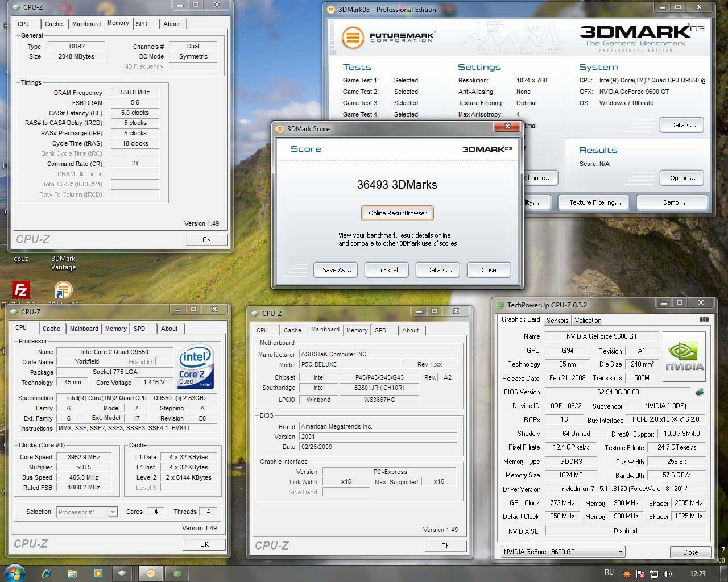Click the GPU-Z Name field NVIDIA GeForce 9600 GT
This screenshot has width=728, height=582.
coord(602,336)
